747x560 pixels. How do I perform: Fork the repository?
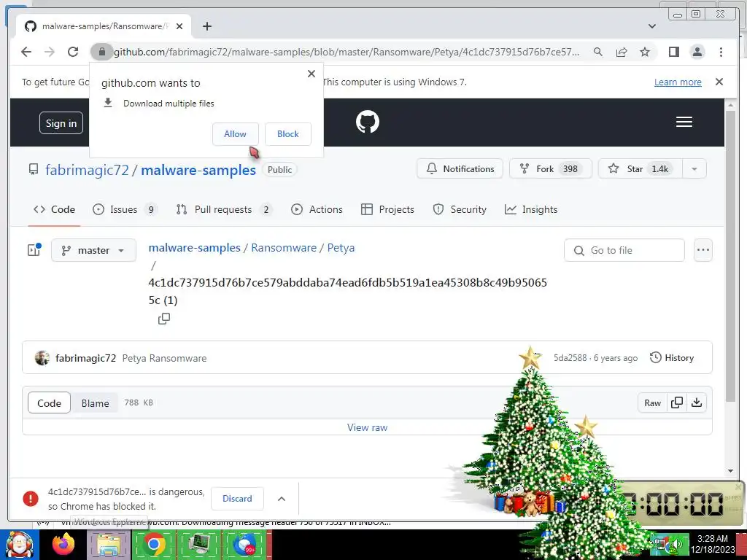point(550,168)
